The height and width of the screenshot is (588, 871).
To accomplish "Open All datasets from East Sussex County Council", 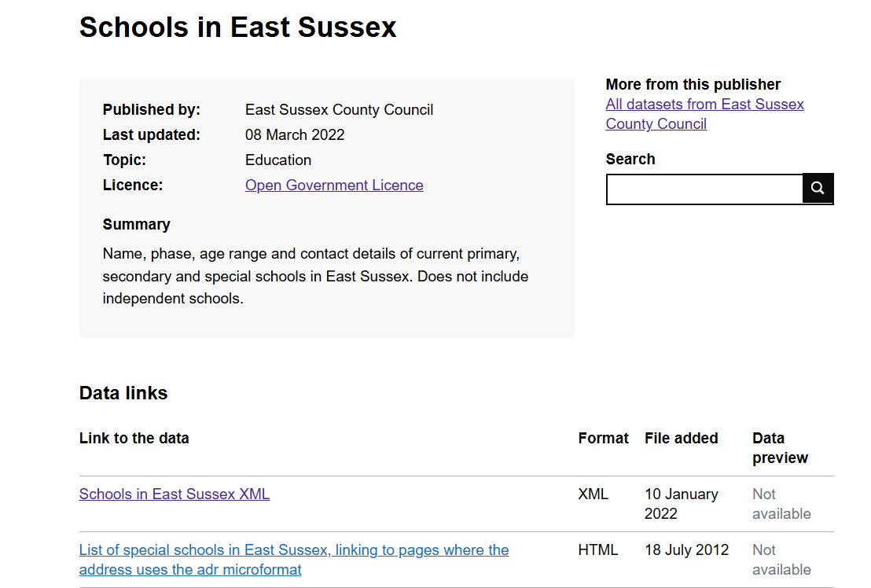I will 704,114.
